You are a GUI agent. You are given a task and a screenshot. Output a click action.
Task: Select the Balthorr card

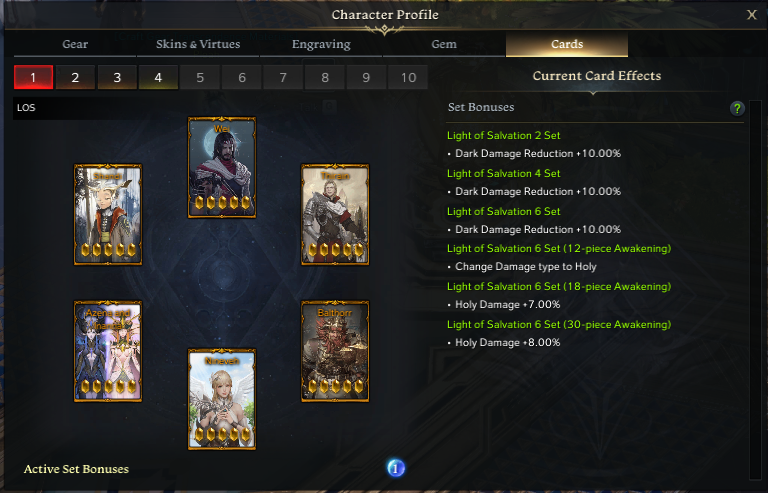point(335,352)
